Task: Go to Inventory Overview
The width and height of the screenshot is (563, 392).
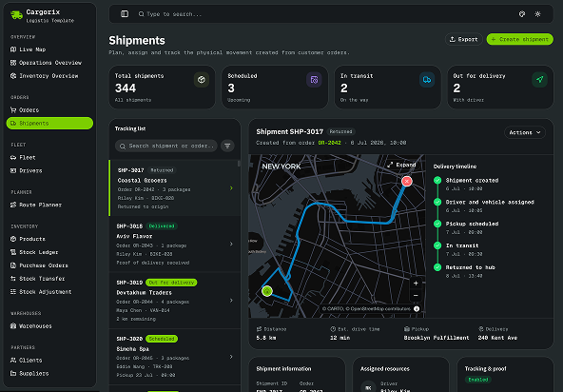Action: click(49, 76)
